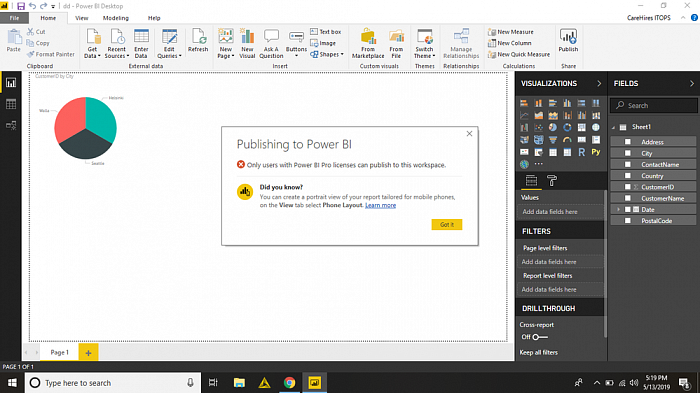Viewport: 700px width, 393px height.
Task: Click the Fields pane Search box
Action: click(654, 105)
